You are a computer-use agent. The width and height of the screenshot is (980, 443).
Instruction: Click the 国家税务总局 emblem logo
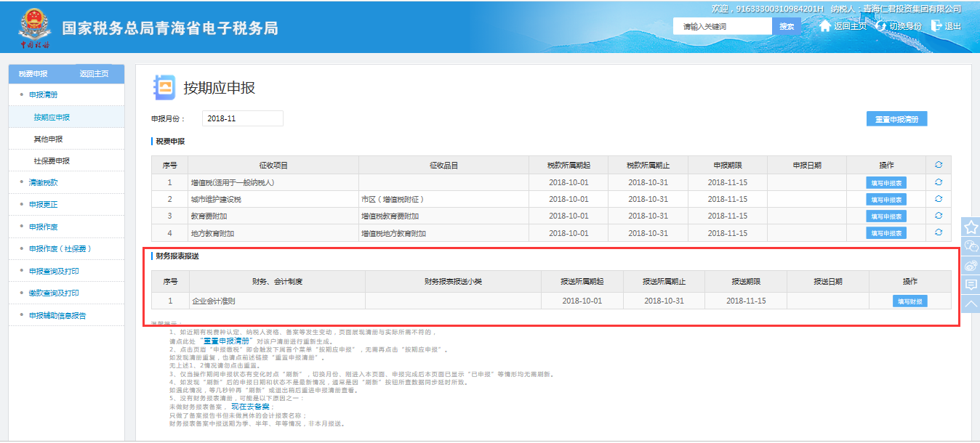(x=33, y=28)
